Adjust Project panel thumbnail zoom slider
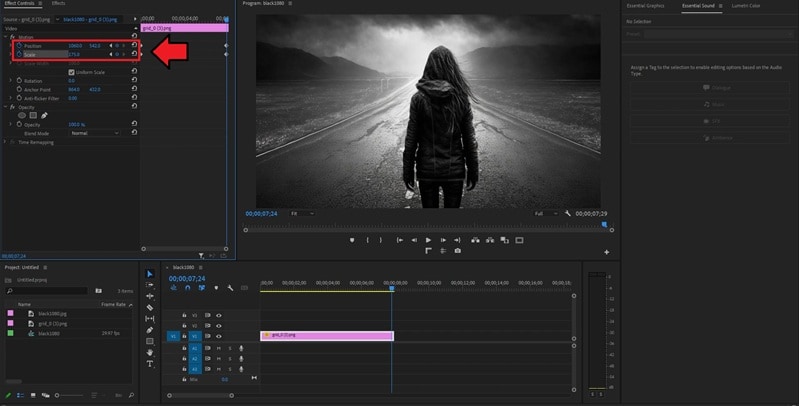 point(69,395)
